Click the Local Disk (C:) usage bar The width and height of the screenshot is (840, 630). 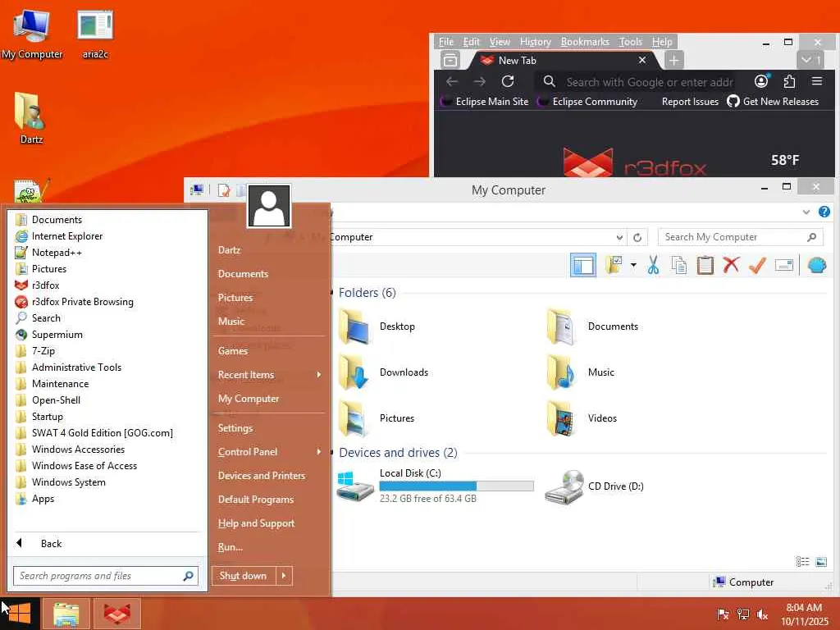[456, 486]
